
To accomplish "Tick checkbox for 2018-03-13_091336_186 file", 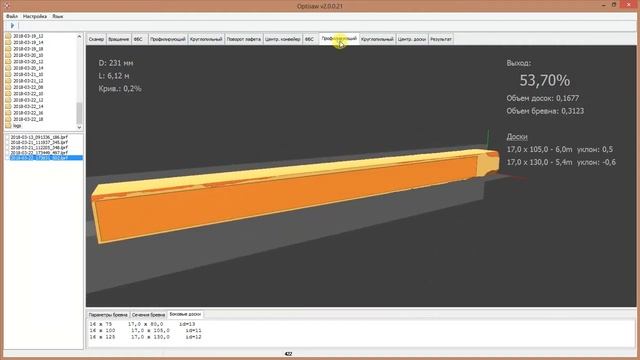I will point(8,138).
